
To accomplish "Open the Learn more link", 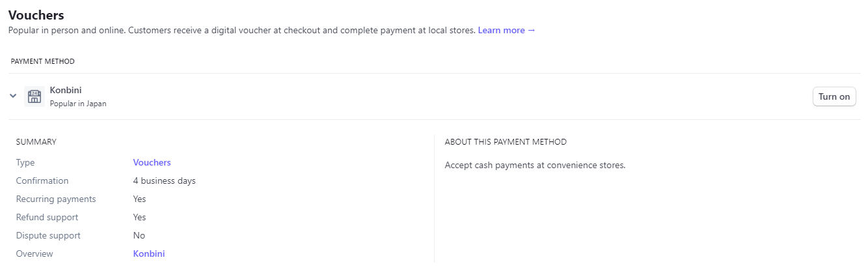I will tap(507, 31).
